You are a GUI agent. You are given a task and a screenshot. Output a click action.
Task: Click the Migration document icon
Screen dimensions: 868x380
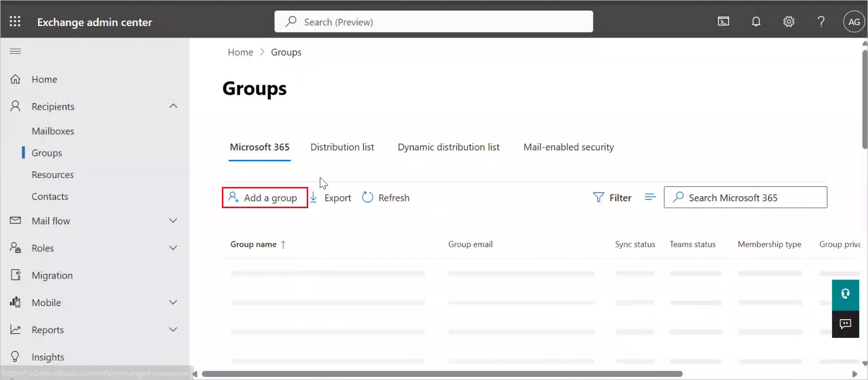(16, 275)
